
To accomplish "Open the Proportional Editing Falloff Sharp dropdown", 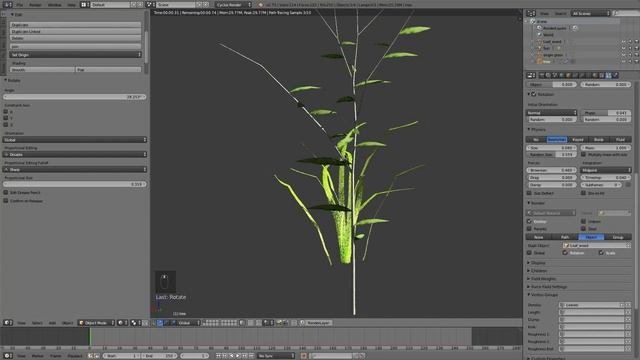I will pos(75,169).
